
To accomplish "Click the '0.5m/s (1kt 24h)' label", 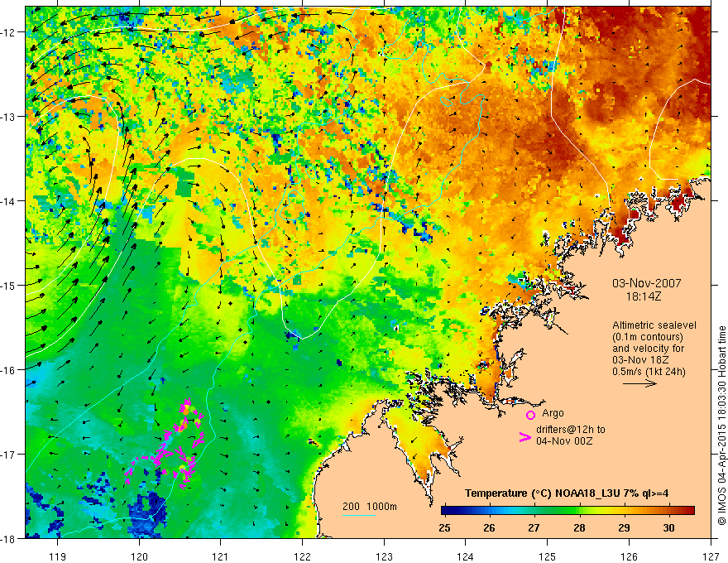I will coord(649,372).
